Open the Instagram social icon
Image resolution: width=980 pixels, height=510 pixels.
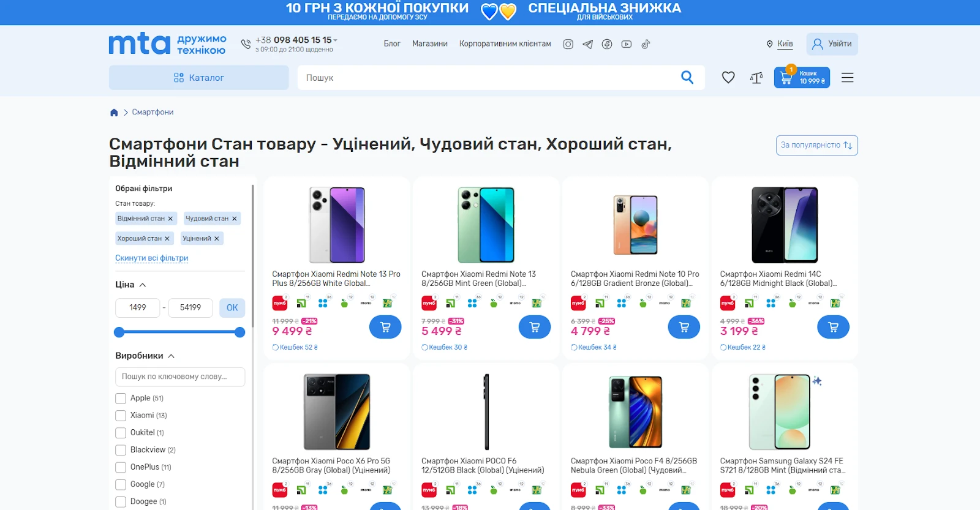(x=568, y=44)
